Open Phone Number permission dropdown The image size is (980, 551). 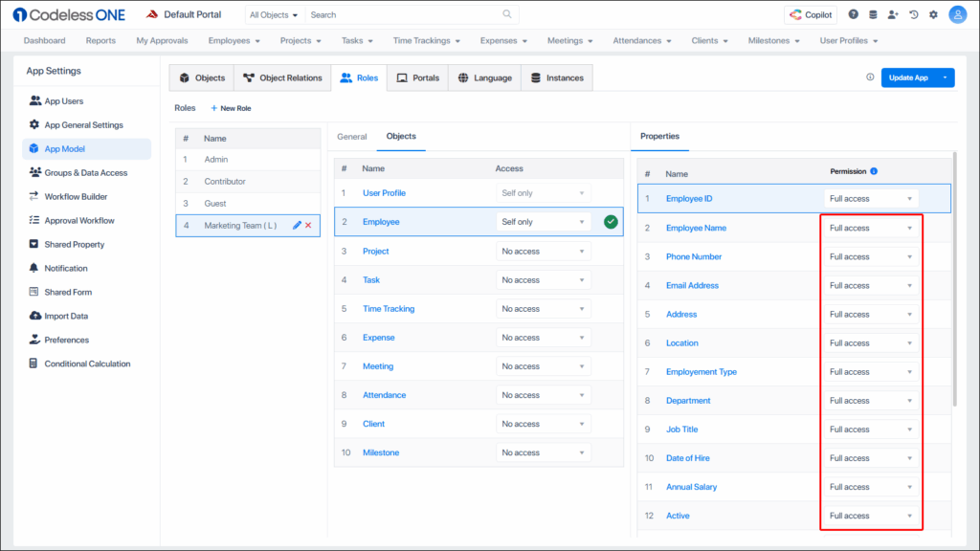871,256
